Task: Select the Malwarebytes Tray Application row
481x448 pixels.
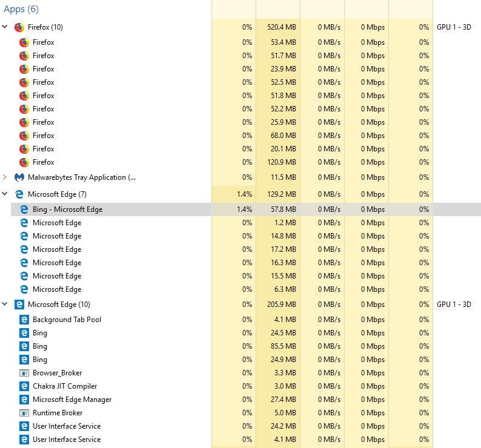Action: pos(240,177)
